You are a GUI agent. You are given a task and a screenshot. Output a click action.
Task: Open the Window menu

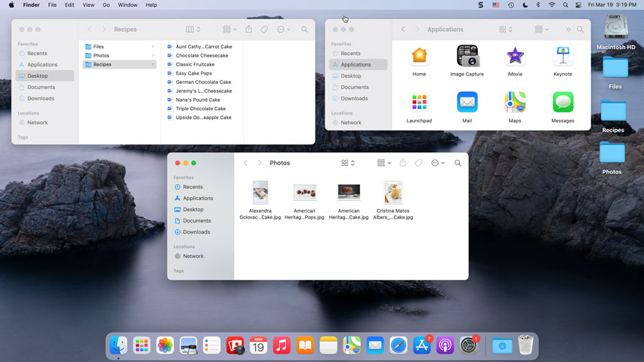(128, 5)
